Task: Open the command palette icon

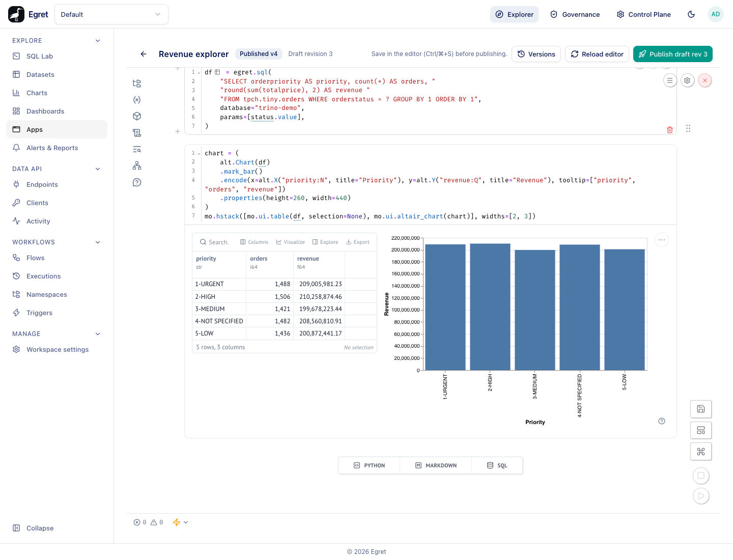Action: click(701, 452)
